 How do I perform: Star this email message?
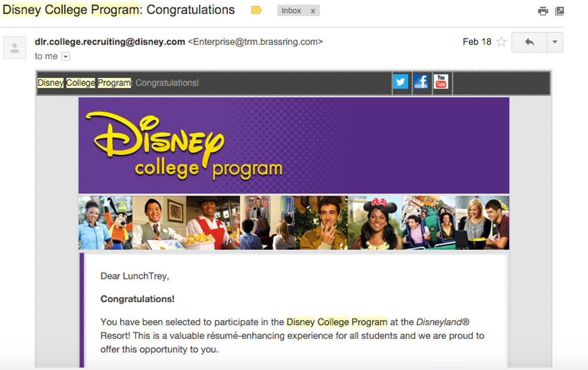502,42
